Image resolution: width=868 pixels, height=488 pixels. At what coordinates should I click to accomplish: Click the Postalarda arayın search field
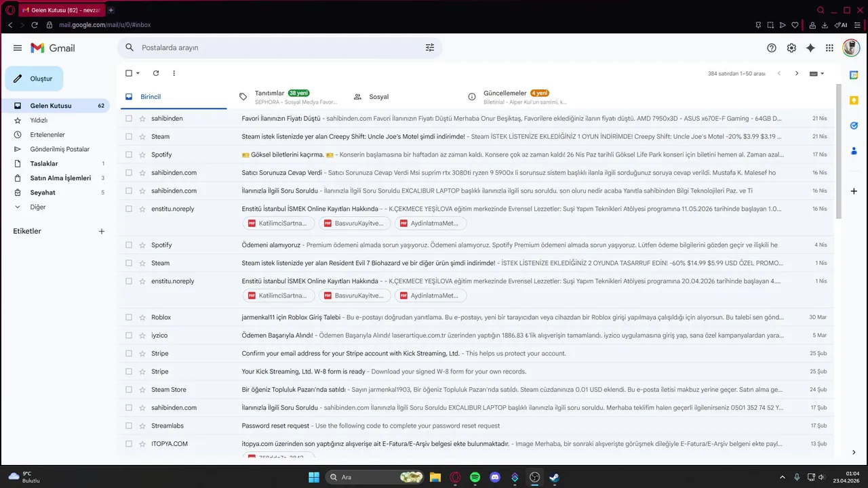pyautogui.click(x=278, y=48)
